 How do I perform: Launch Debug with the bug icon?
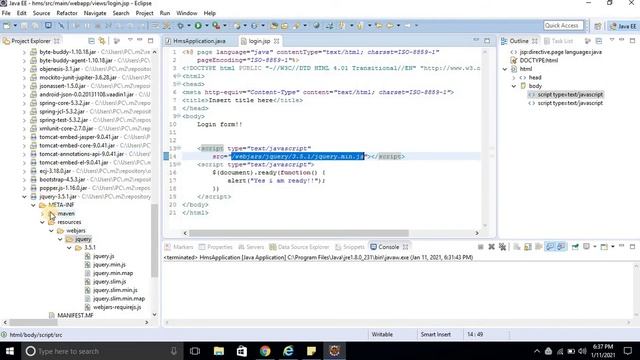[180, 26]
